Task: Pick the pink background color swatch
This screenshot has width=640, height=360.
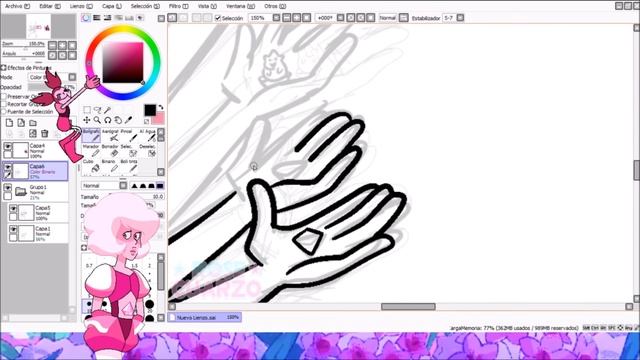Action: click(158, 118)
